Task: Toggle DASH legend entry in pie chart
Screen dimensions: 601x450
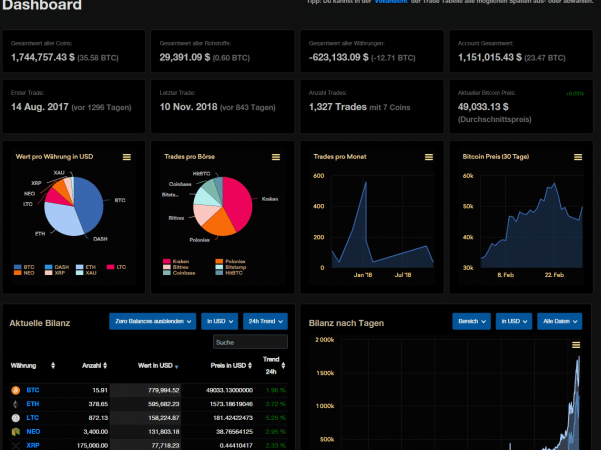Action: pyautogui.click(x=57, y=267)
